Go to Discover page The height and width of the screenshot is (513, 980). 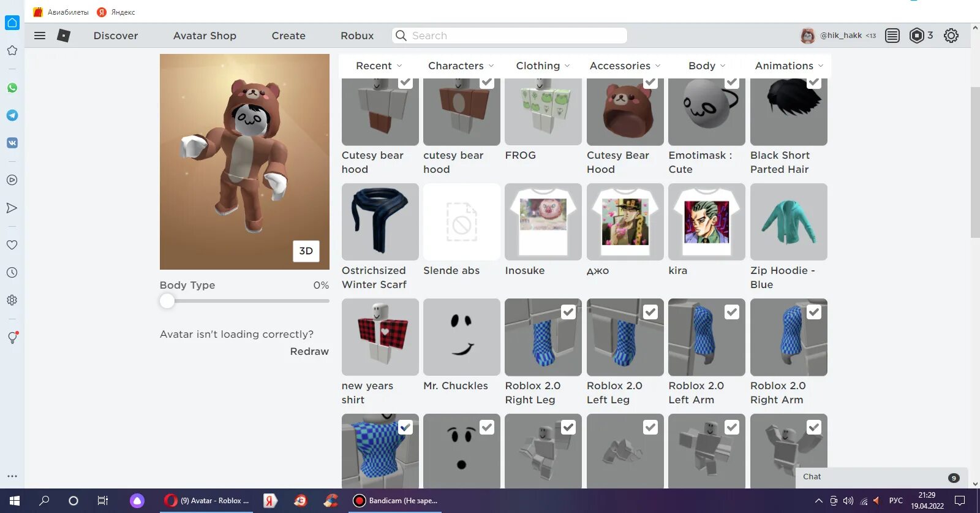point(116,36)
